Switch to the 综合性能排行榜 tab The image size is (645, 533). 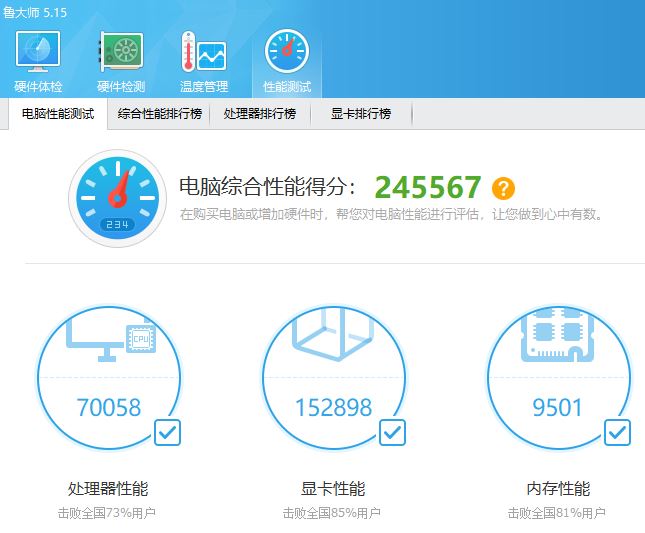160,114
